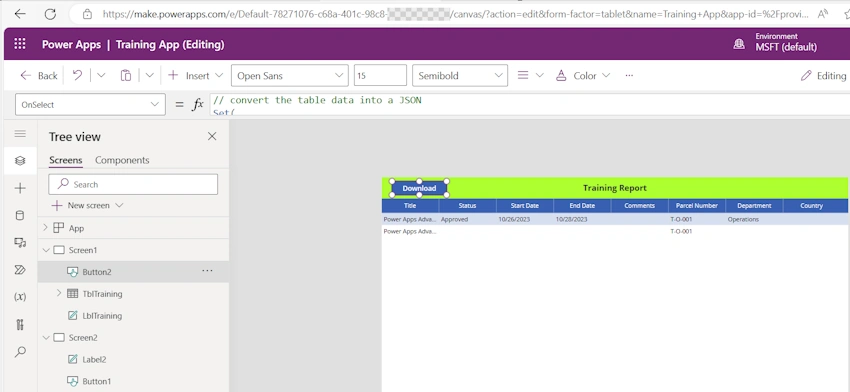Click the Department column header
Screen dimensions: 850x392
tap(754, 205)
